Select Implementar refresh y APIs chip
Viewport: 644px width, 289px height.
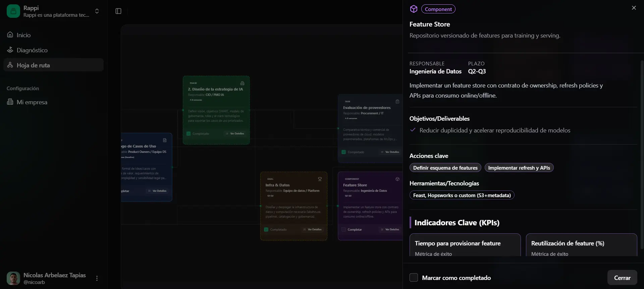click(x=519, y=168)
